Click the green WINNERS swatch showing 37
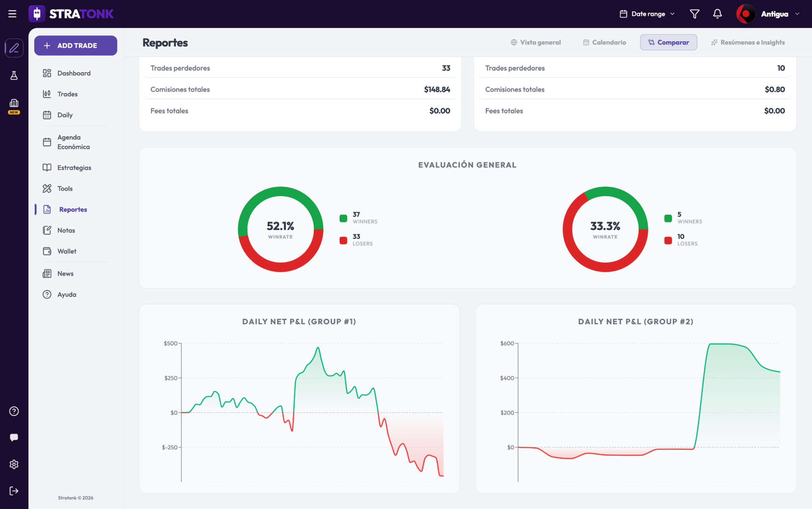This screenshot has height=509, width=812. click(x=343, y=218)
